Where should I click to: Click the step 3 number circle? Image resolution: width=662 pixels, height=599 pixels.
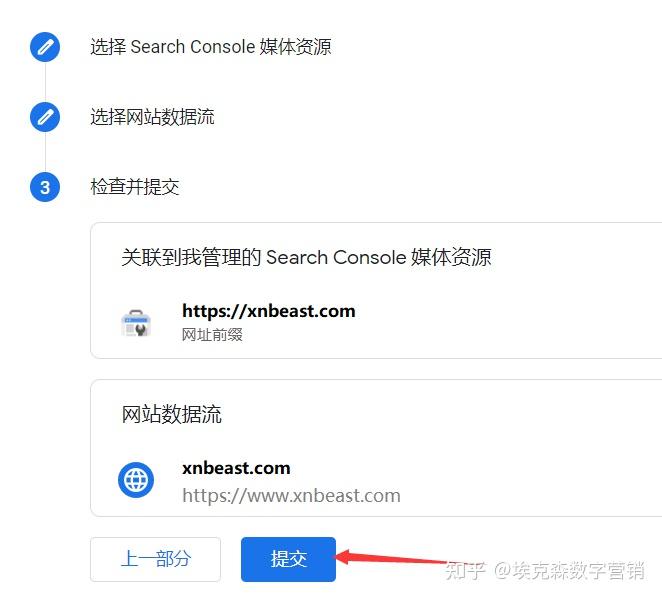coord(45,187)
